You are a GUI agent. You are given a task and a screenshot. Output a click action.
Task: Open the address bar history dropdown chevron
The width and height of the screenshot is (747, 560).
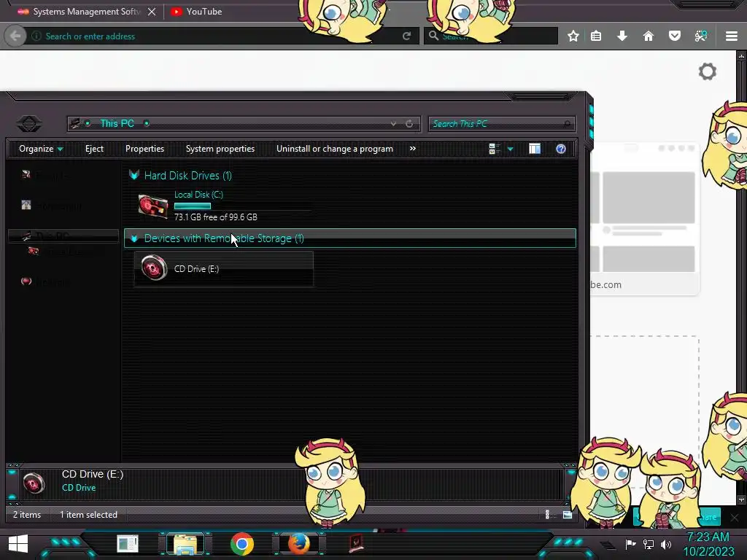pos(393,124)
